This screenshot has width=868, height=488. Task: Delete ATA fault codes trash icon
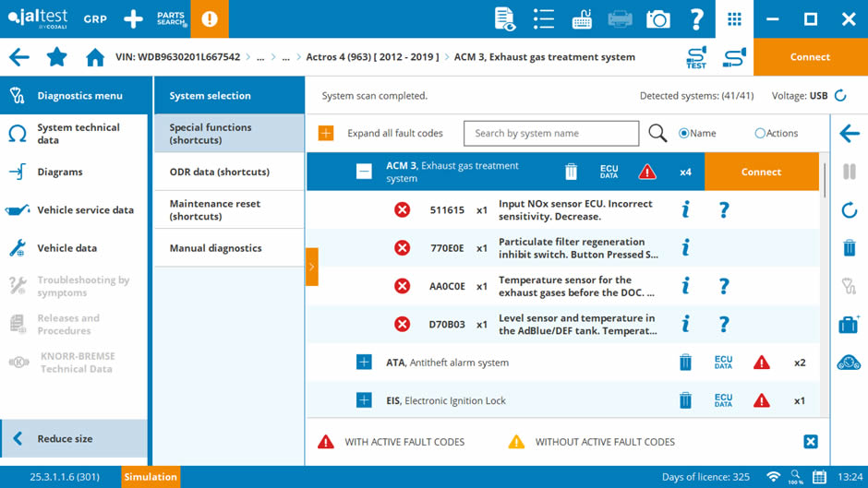[x=685, y=363]
